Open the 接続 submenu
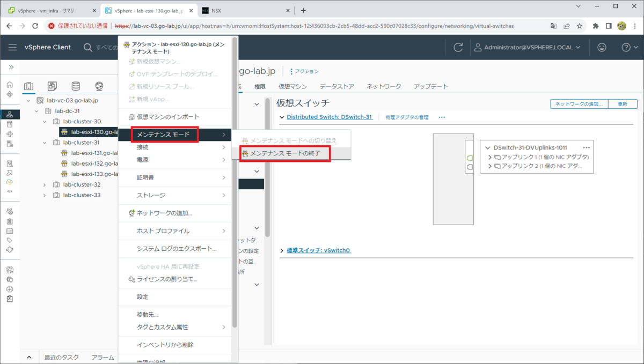Screen dimensions: 644x364 pos(175,147)
